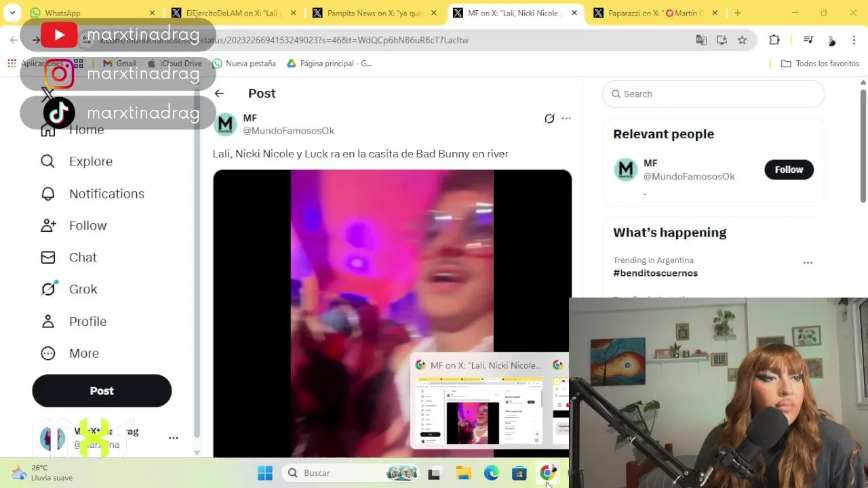This screenshot has width=868, height=488.
Task: Go back with the Post arrow
Action: 219,94
